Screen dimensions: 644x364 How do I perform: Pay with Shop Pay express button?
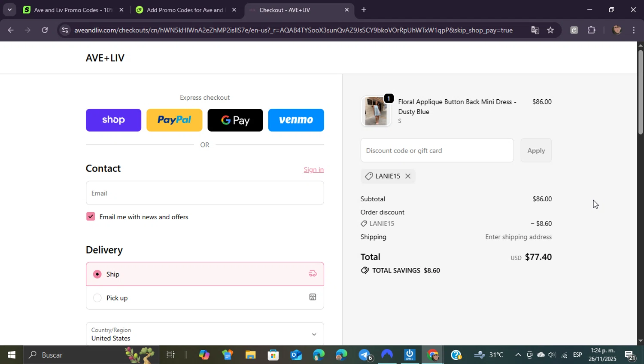pyautogui.click(x=113, y=120)
